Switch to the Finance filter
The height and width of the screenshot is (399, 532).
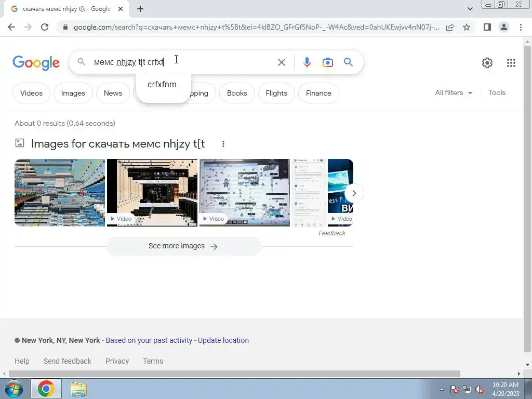coord(318,93)
